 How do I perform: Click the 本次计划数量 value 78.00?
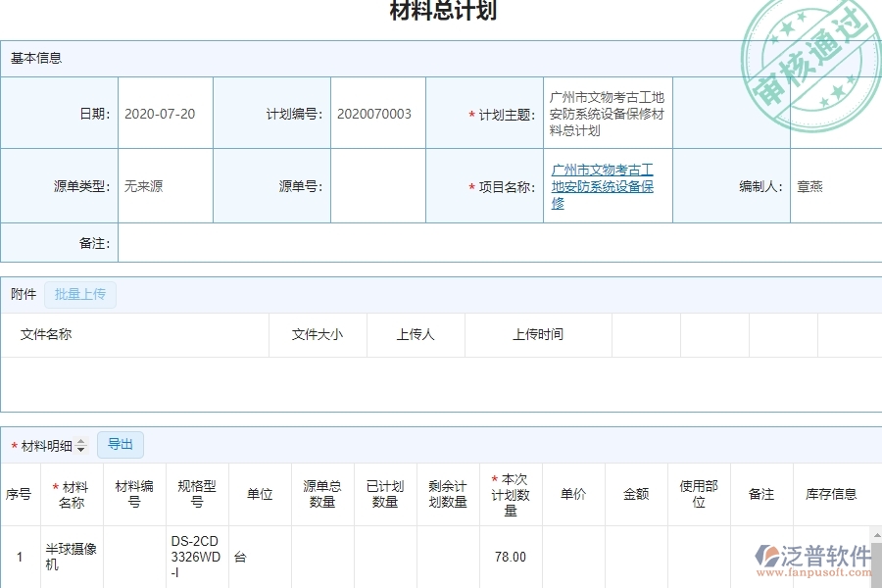(511, 555)
